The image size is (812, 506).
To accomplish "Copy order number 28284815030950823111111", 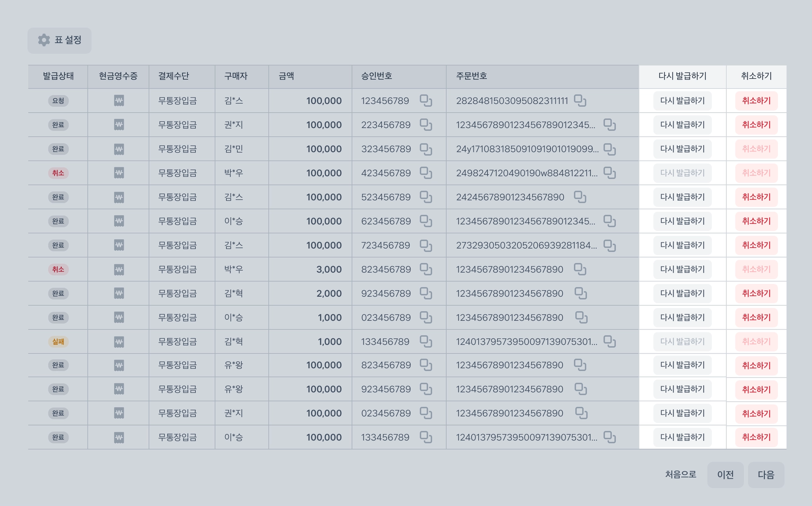I will click(x=580, y=101).
